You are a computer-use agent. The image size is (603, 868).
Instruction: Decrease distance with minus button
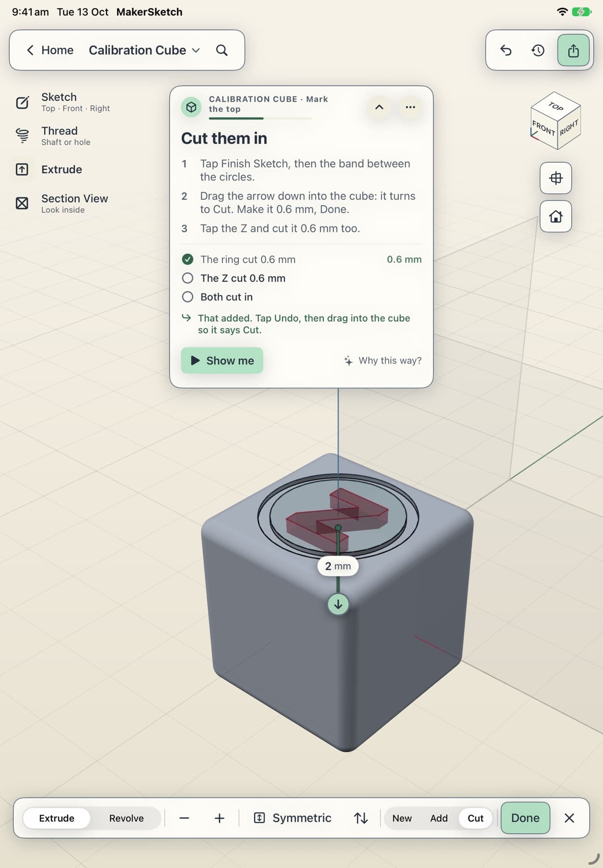point(184,818)
